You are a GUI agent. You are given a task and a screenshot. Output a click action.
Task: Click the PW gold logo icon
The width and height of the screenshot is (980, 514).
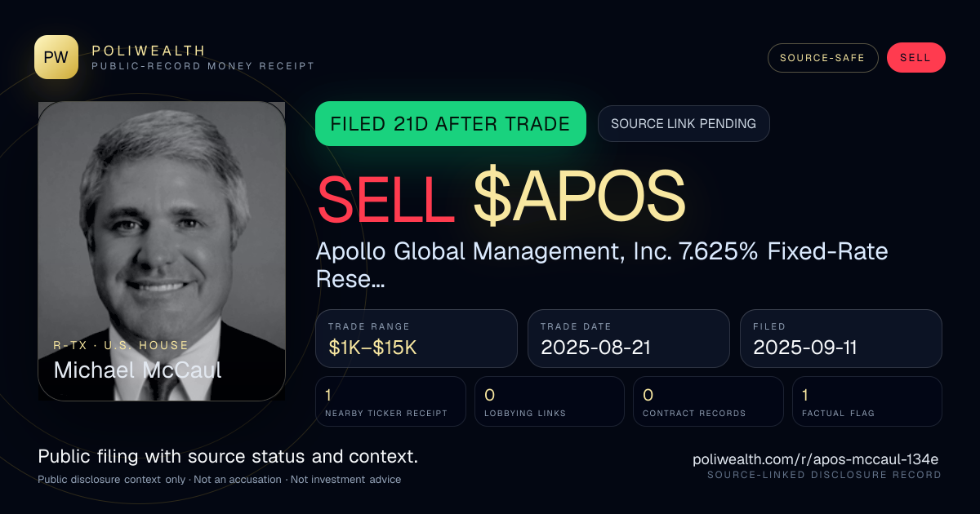56,57
